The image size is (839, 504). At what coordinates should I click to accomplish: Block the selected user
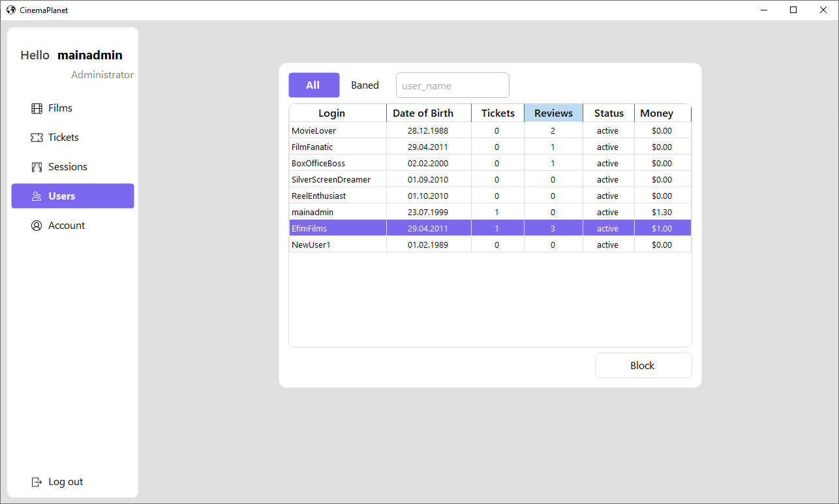click(643, 365)
